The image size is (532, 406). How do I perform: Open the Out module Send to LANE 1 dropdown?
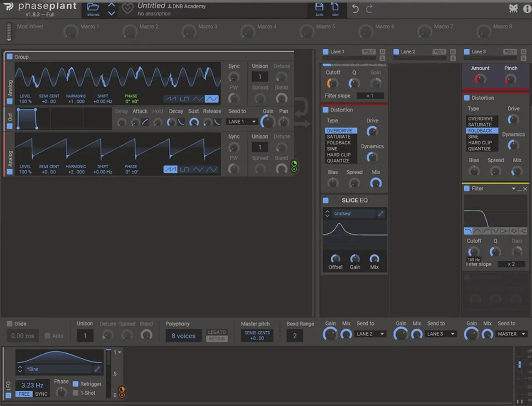(242, 122)
